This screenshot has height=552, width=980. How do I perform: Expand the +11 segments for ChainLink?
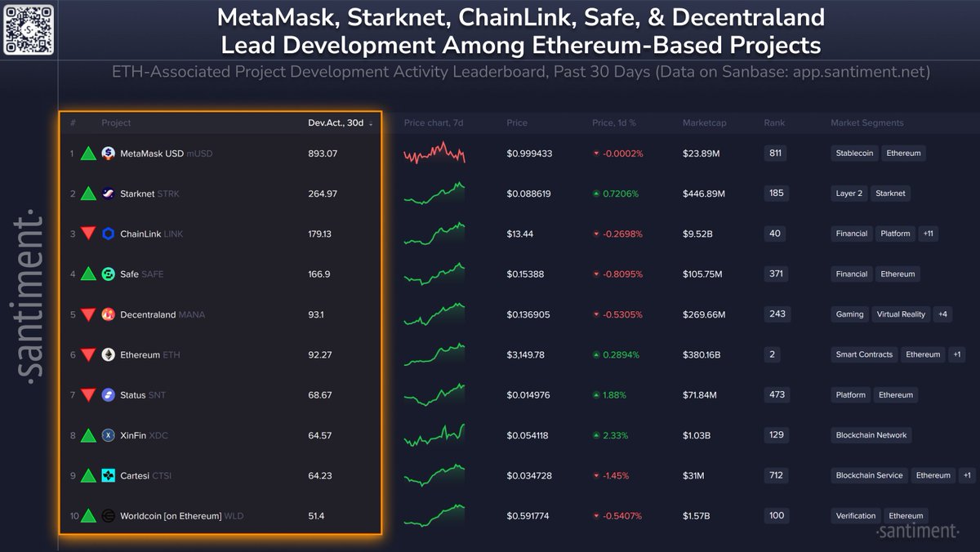tap(928, 234)
